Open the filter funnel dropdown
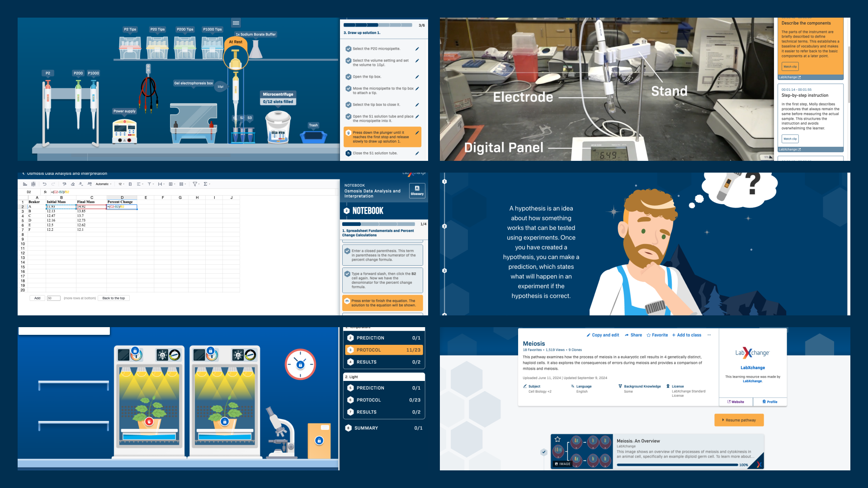Image resolution: width=868 pixels, height=488 pixels. (x=196, y=184)
